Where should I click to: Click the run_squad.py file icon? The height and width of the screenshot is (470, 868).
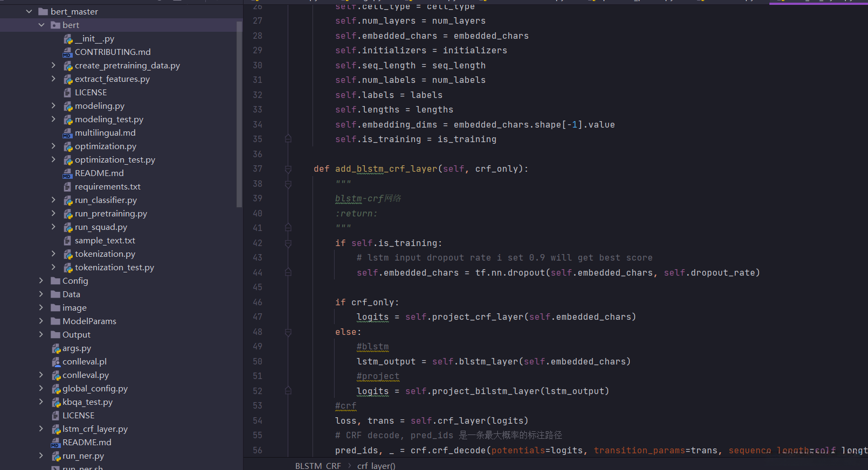tap(68, 227)
